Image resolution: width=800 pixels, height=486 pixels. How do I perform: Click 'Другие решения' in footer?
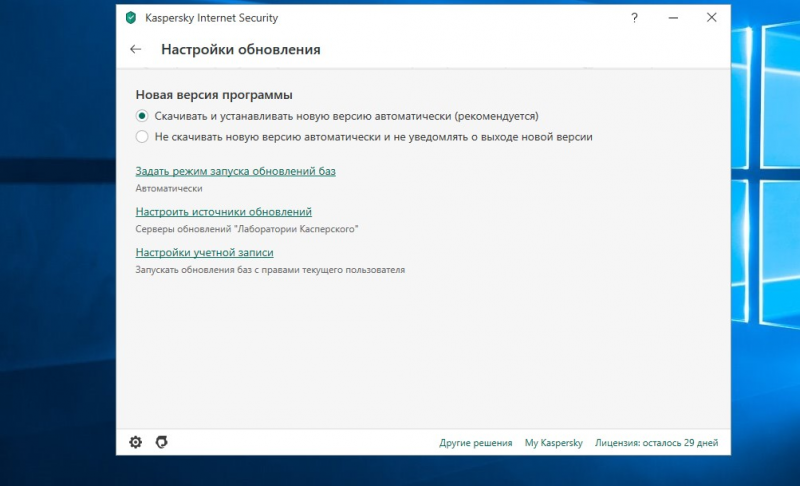(476, 443)
